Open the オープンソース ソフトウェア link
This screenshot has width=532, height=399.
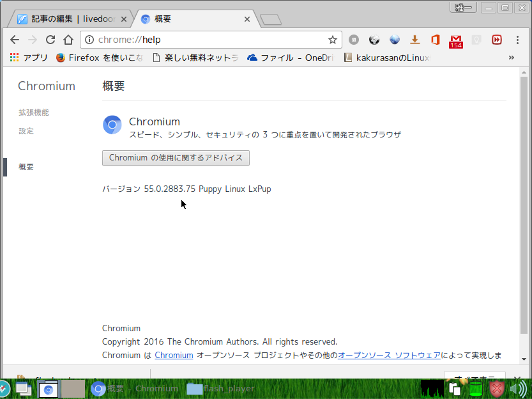pyautogui.click(x=389, y=355)
